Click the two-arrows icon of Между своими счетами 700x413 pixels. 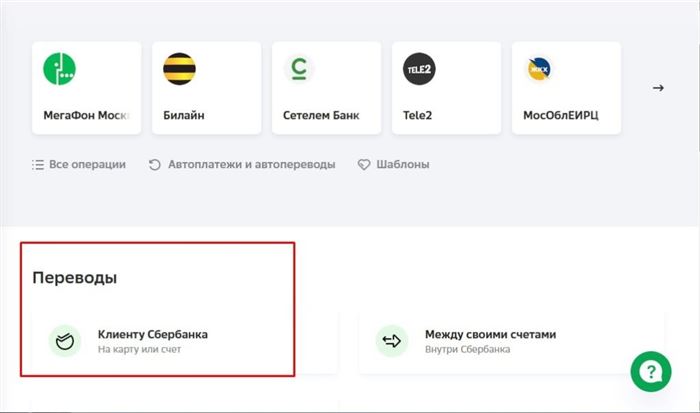pyautogui.click(x=392, y=341)
